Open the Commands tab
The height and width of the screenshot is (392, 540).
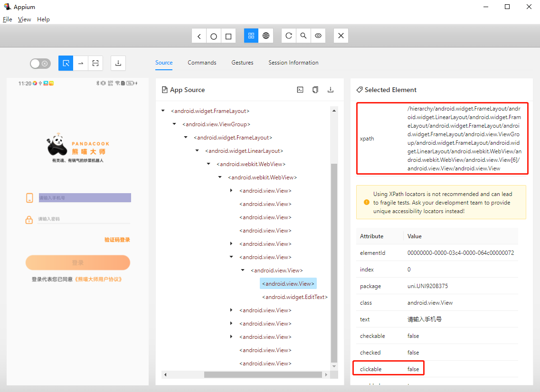[x=202, y=63]
